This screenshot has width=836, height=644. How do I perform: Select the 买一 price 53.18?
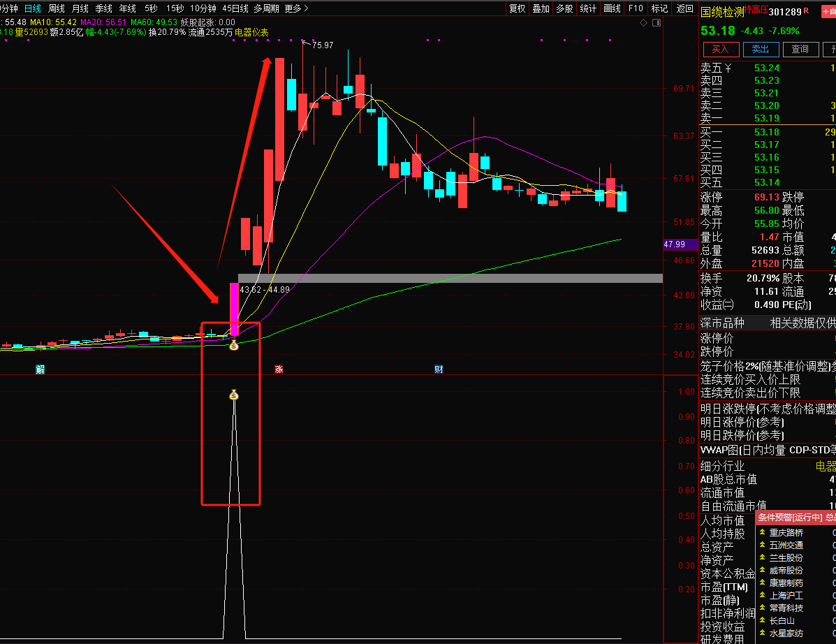pos(767,132)
